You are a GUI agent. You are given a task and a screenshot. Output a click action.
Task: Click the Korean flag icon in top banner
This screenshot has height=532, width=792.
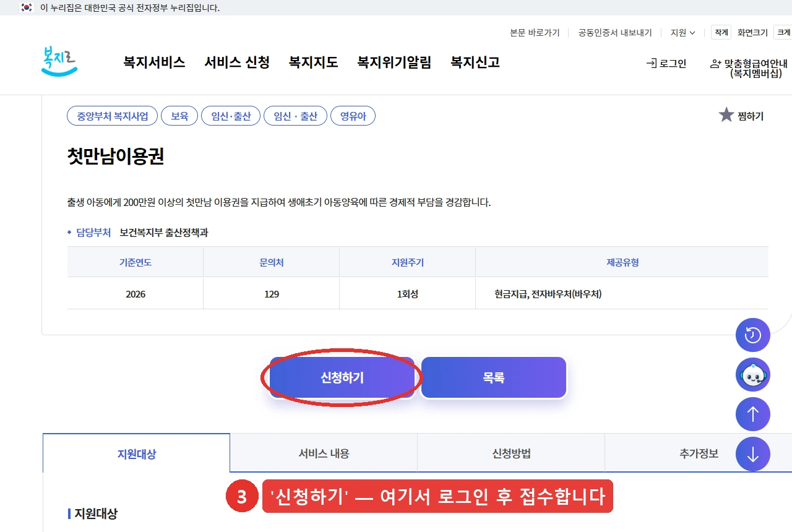[x=27, y=8]
